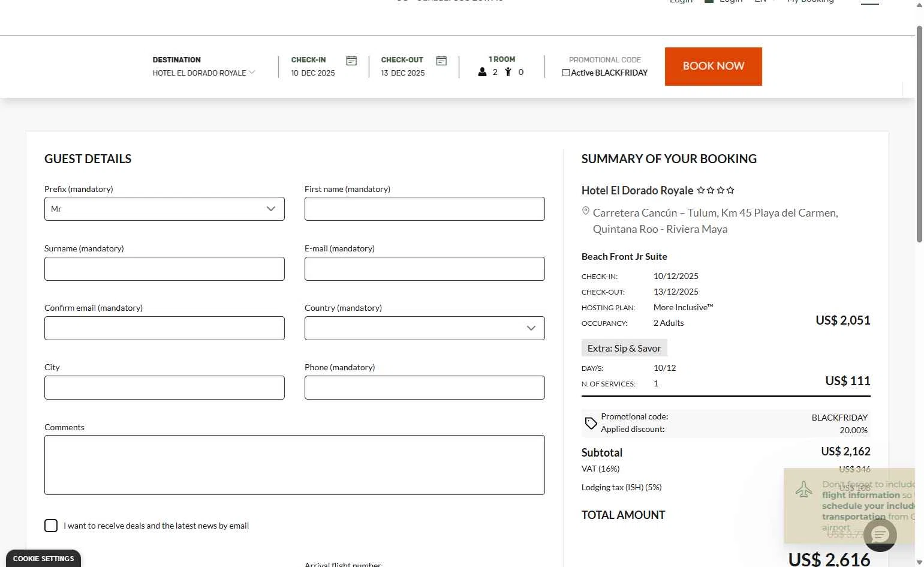The height and width of the screenshot is (567, 924).
Task: Tick the receive deals by email checkbox
Action: [51, 526]
